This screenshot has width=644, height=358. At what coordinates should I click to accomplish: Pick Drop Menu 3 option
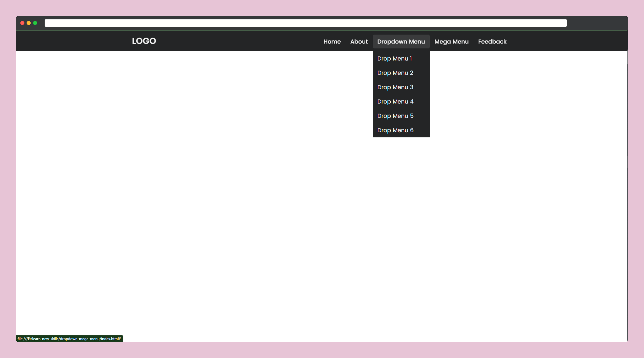click(x=395, y=87)
